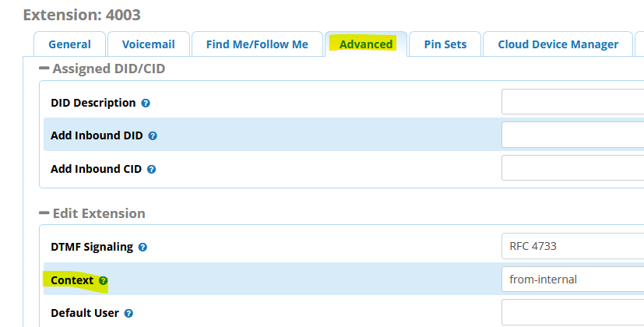Screen dimensions: 644x327
Task: Click the Add Inbound CID text box
Action: coord(572,167)
